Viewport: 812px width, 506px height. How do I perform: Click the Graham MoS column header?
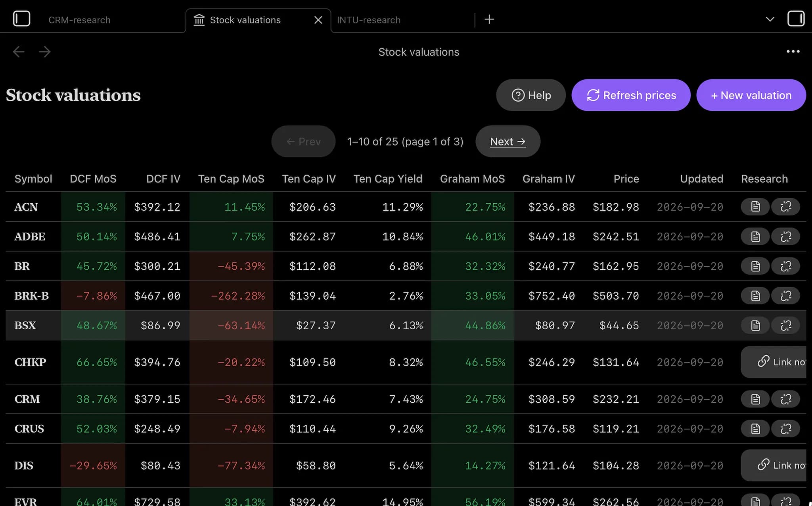click(x=473, y=179)
